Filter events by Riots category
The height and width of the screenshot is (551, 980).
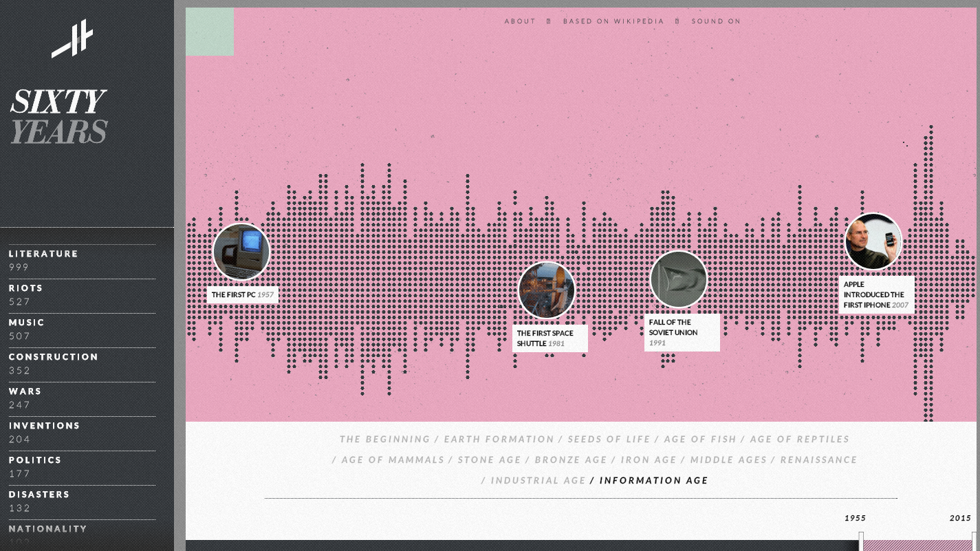pyautogui.click(x=26, y=288)
